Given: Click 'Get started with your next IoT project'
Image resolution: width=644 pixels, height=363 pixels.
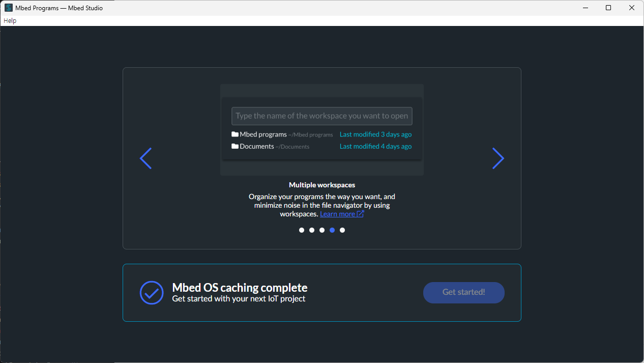Looking at the screenshot, I should point(239,299).
